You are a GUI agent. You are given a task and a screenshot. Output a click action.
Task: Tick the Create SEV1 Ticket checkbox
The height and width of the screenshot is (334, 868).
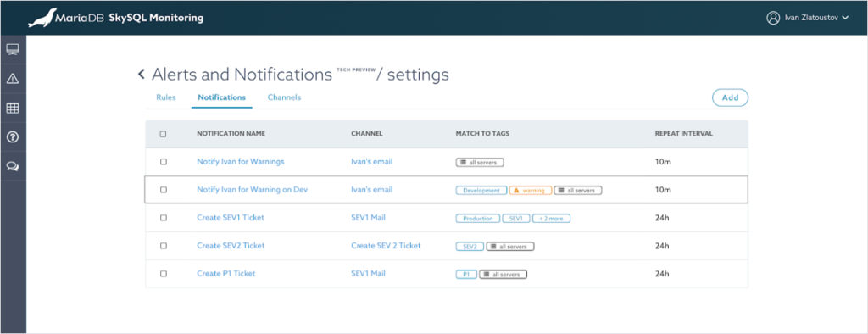(163, 218)
